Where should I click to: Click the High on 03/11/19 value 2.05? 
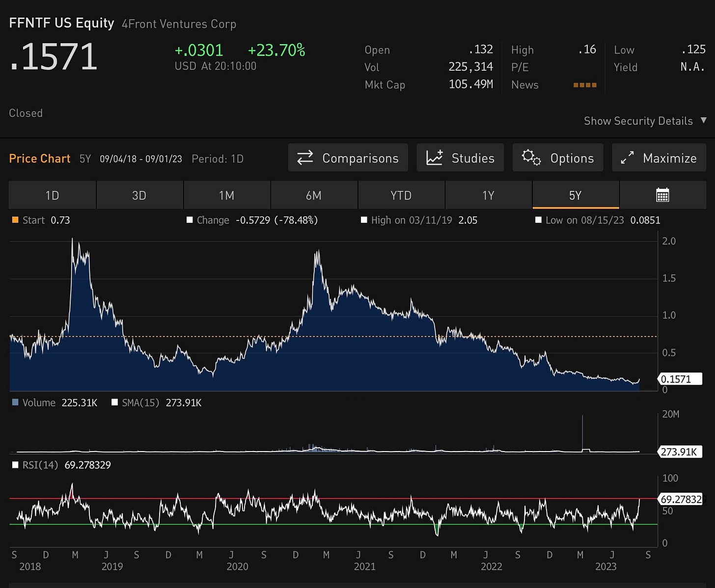[x=468, y=220]
